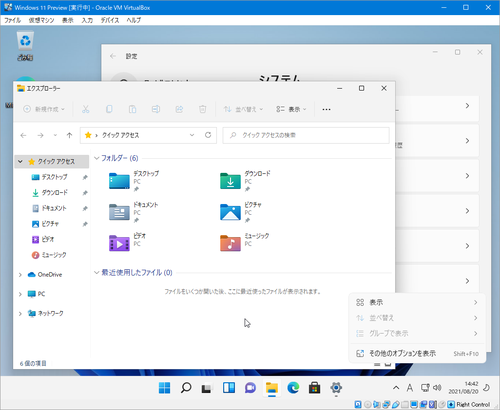500x410 pixels.
Task: Open taskbar Search magnifier
Action: point(186,388)
